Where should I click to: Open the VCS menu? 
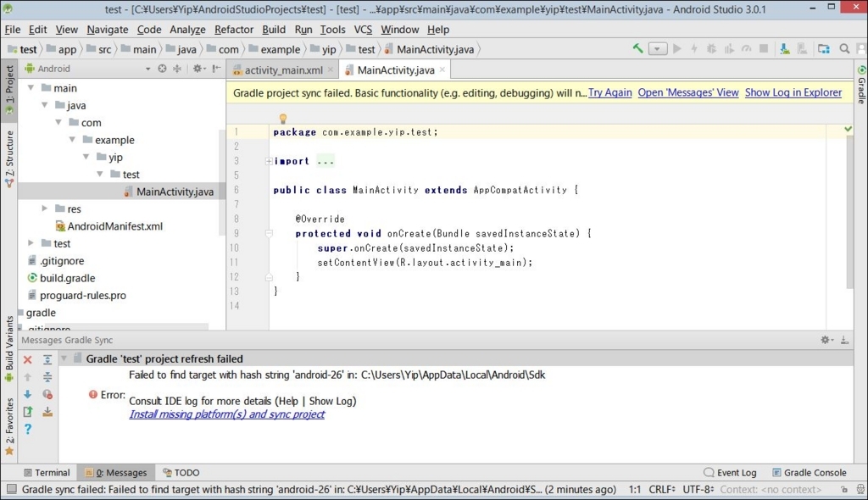(x=363, y=30)
